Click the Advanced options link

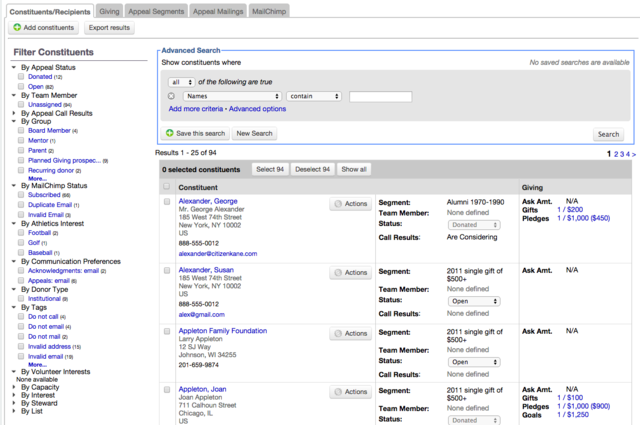[x=257, y=109]
